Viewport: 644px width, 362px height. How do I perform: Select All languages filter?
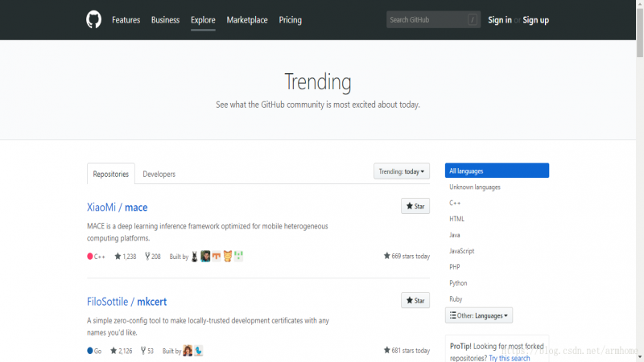497,171
